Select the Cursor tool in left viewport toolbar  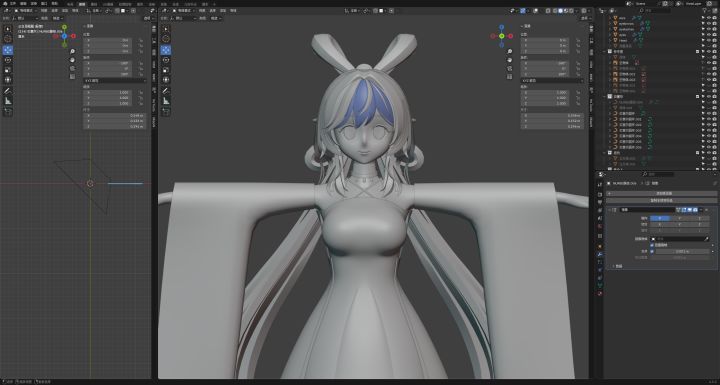[8, 39]
